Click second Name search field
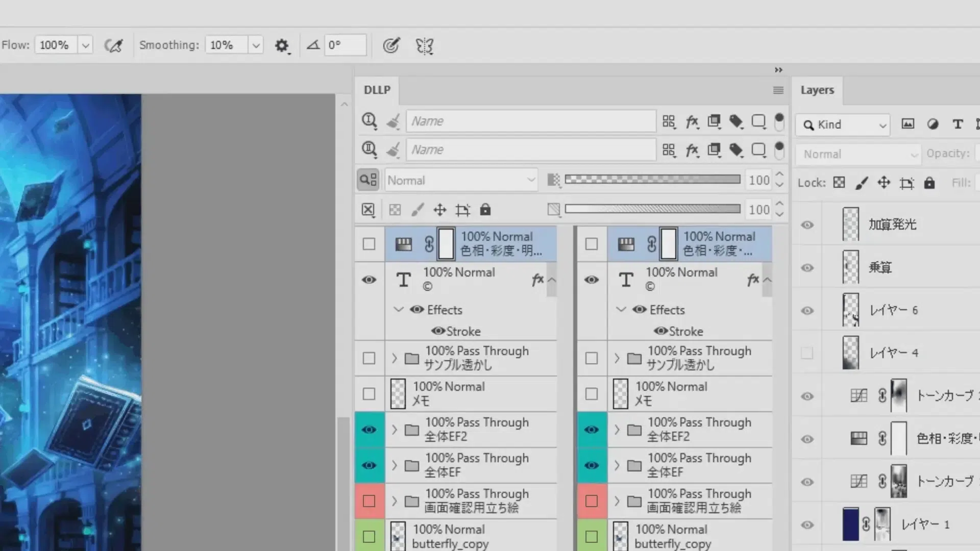Image resolution: width=980 pixels, height=551 pixels. [x=531, y=150]
